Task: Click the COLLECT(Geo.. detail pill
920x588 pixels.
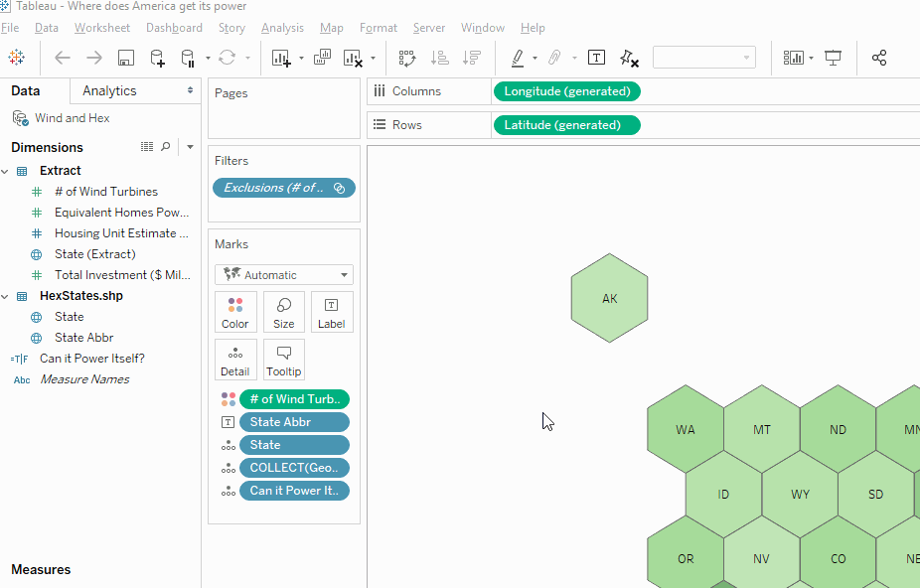Action: [294, 468]
